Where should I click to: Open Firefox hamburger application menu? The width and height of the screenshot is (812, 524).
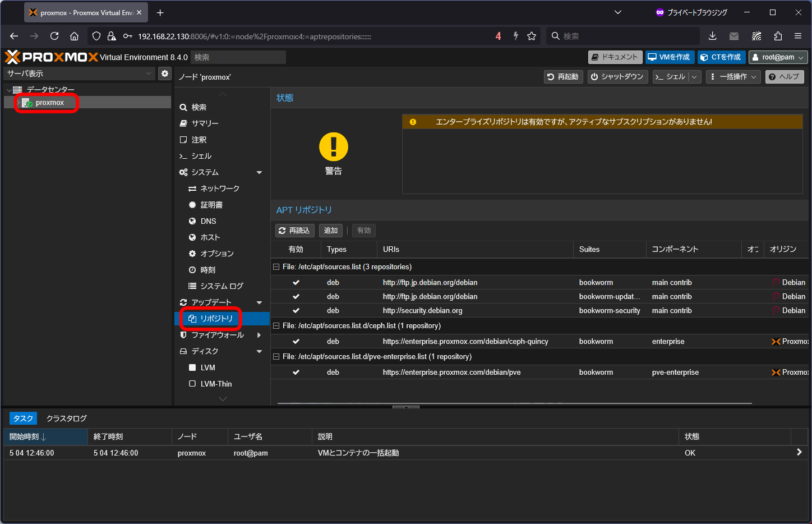pos(798,36)
